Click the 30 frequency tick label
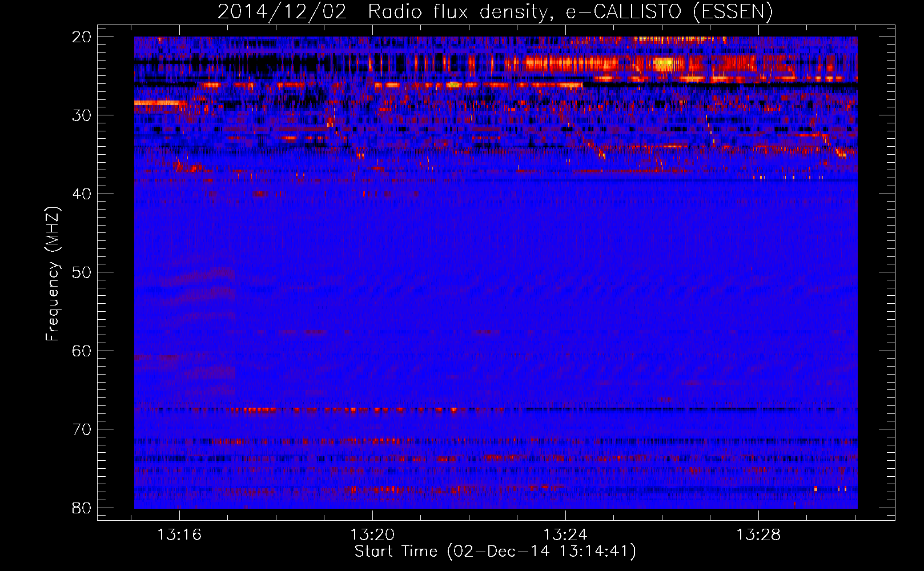Image resolution: width=924 pixels, height=571 pixels. click(x=82, y=115)
